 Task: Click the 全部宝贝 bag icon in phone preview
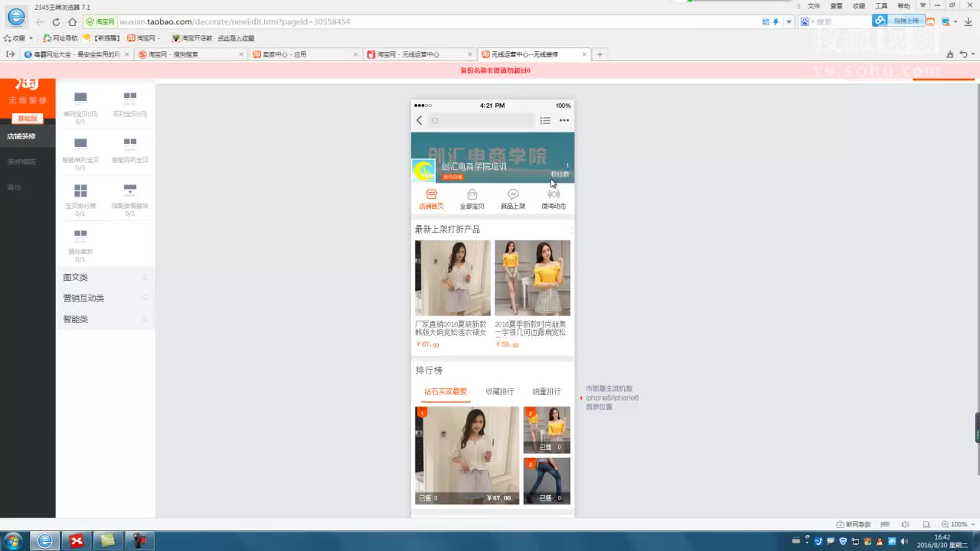[472, 195]
